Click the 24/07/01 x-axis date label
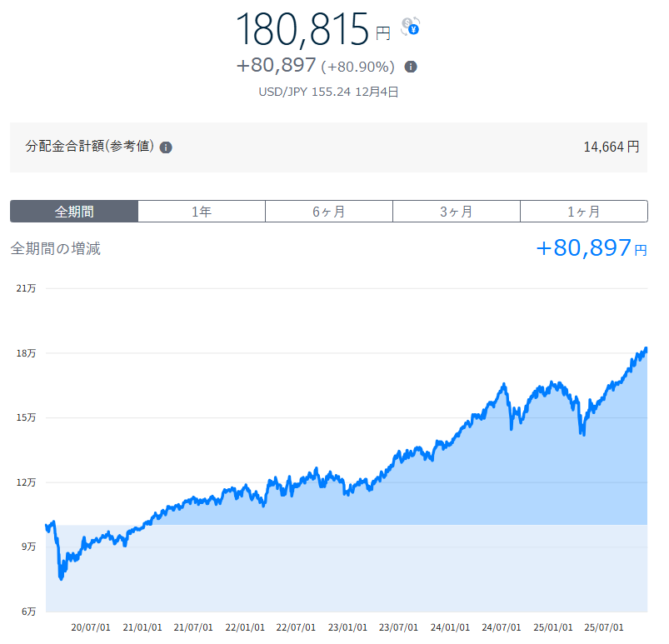 [x=502, y=627]
